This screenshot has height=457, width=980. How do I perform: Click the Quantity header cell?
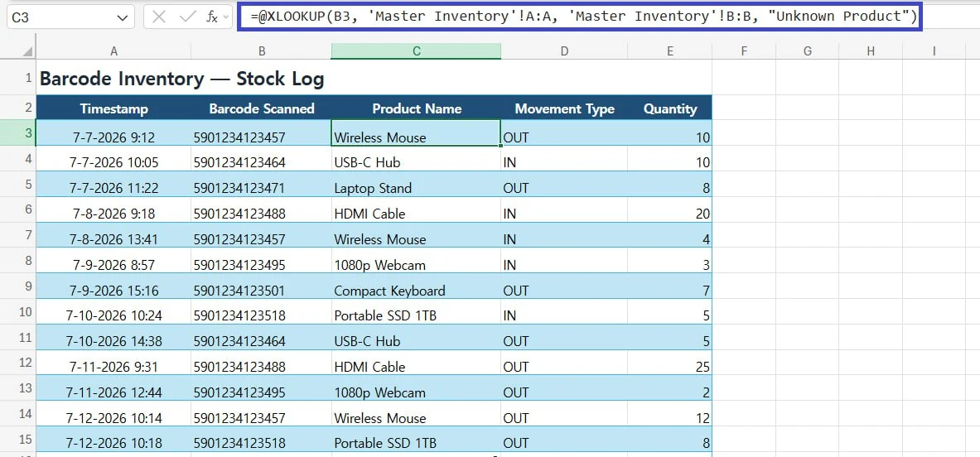pyautogui.click(x=670, y=108)
